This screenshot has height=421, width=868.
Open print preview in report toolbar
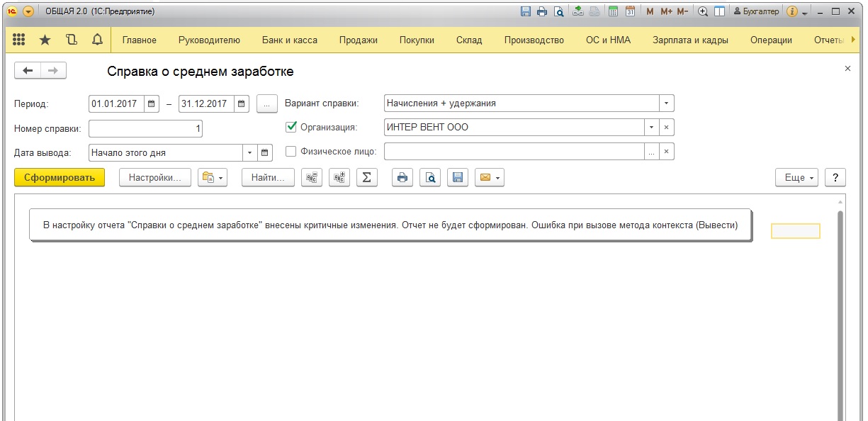point(430,178)
